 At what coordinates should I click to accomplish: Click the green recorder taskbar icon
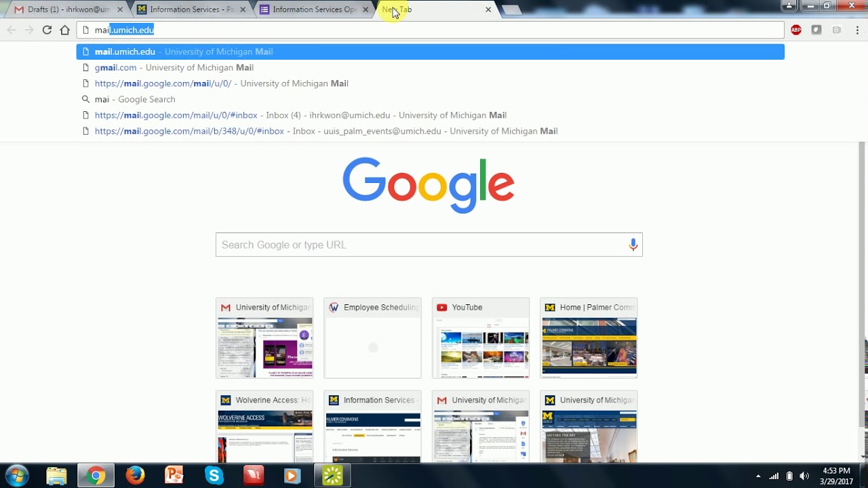click(332, 476)
